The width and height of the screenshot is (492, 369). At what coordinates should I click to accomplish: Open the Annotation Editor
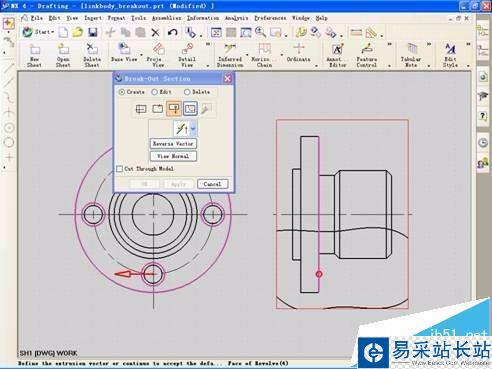pyautogui.click(x=337, y=55)
